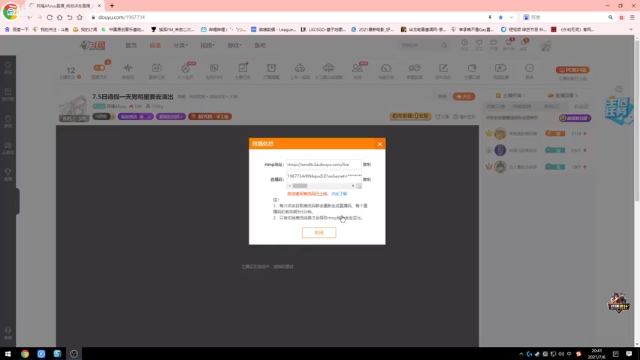The width and height of the screenshot is (640, 360).
Task: Select the first viewer row with 2114
Action: (x=538, y=133)
